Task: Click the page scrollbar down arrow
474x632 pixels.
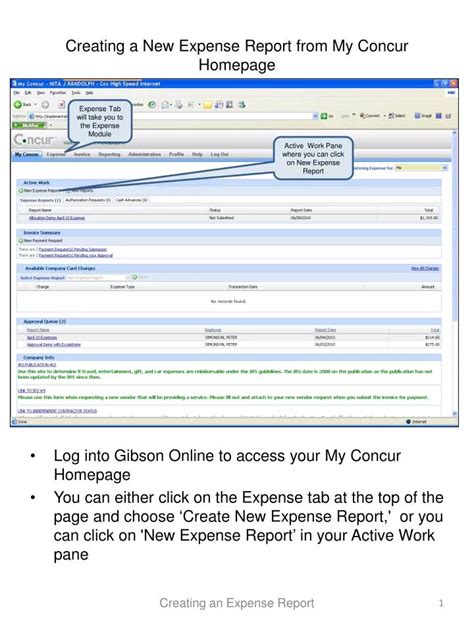Action: pyautogui.click(x=455, y=414)
